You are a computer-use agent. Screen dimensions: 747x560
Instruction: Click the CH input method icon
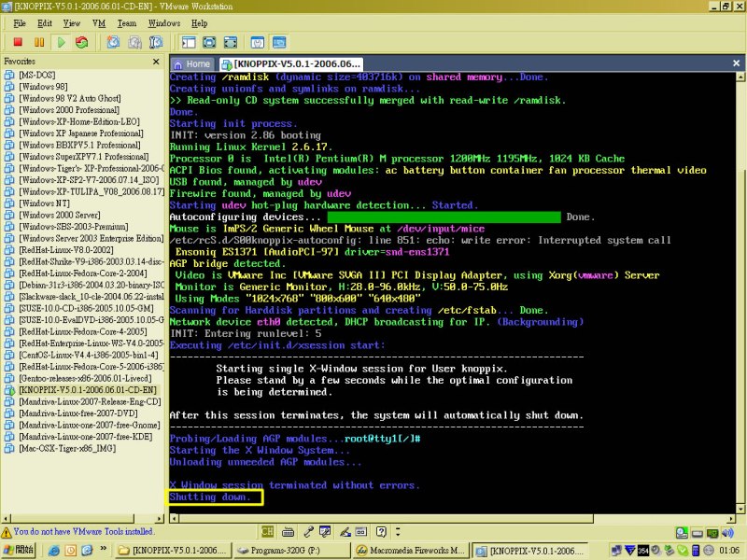(267, 531)
